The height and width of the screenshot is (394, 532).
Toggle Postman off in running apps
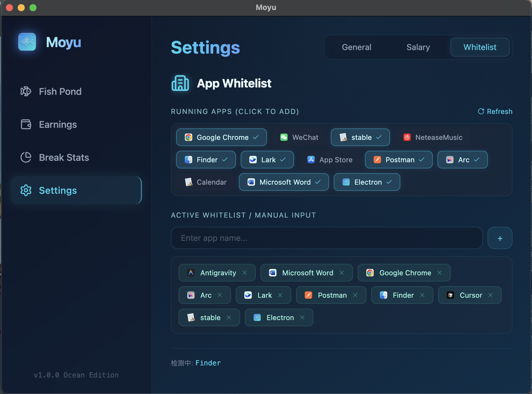(x=398, y=160)
